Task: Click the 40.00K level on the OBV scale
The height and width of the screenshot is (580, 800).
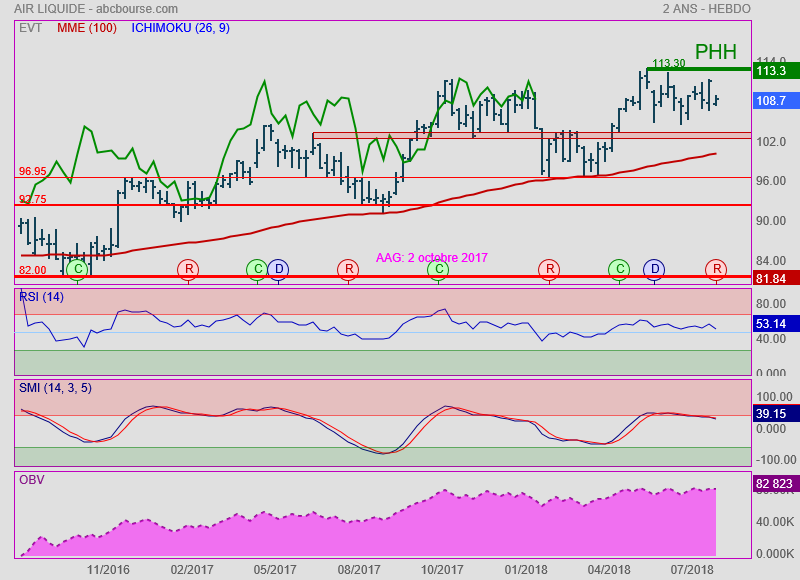Action: tap(774, 522)
